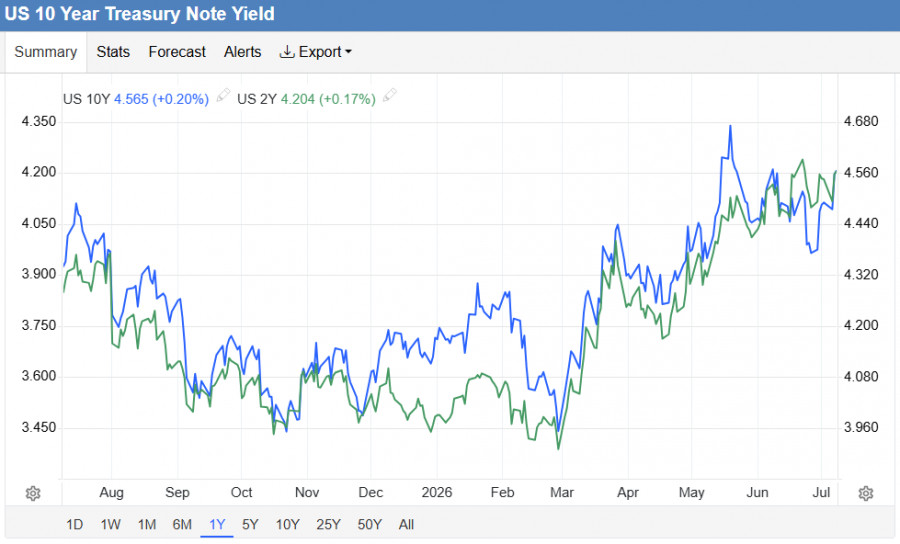The width and height of the screenshot is (900, 544).
Task: Open the Alerts tab
Action: (242, 52)
